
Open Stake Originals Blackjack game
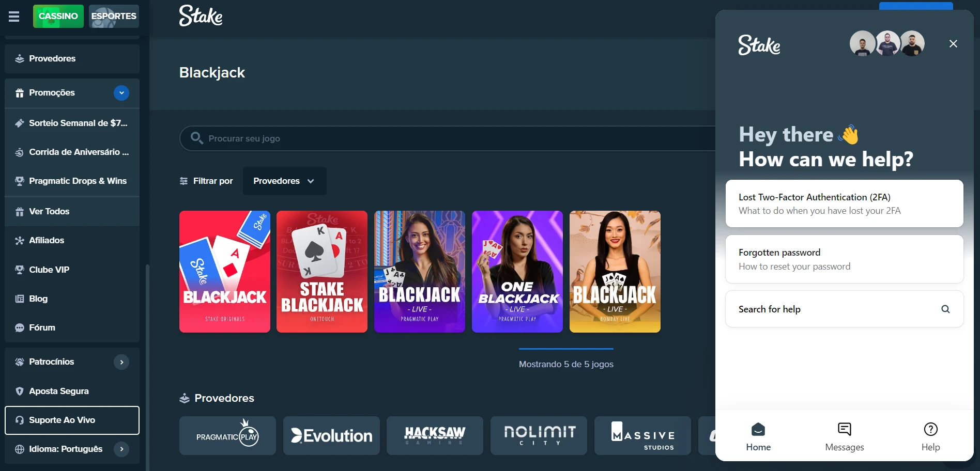click(x=225, y=272)
